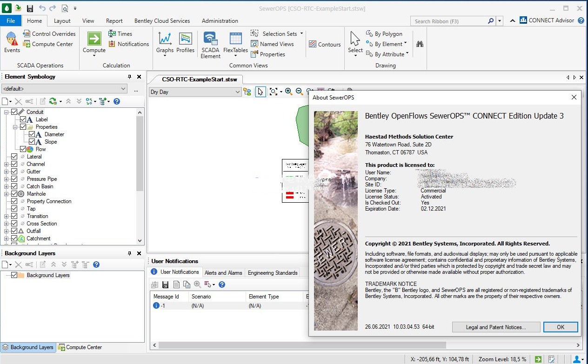Uncheck the Background Layers folder checkbox
The height and width of the screenshot is (364, 588).
pyautogui.click(x=14, y=275)
